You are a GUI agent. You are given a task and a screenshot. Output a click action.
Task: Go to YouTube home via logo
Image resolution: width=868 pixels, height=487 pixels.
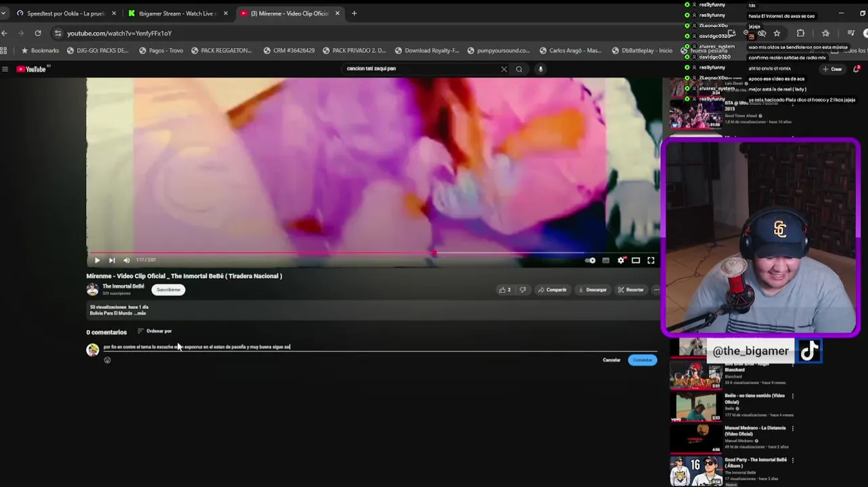click(32, 69)
